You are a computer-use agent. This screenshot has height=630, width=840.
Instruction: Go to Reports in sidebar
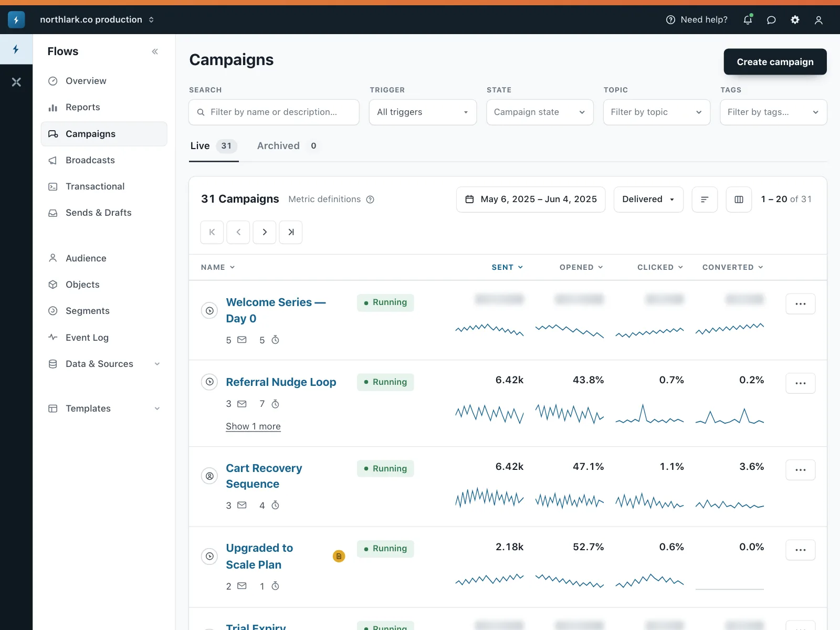(104, 107)
